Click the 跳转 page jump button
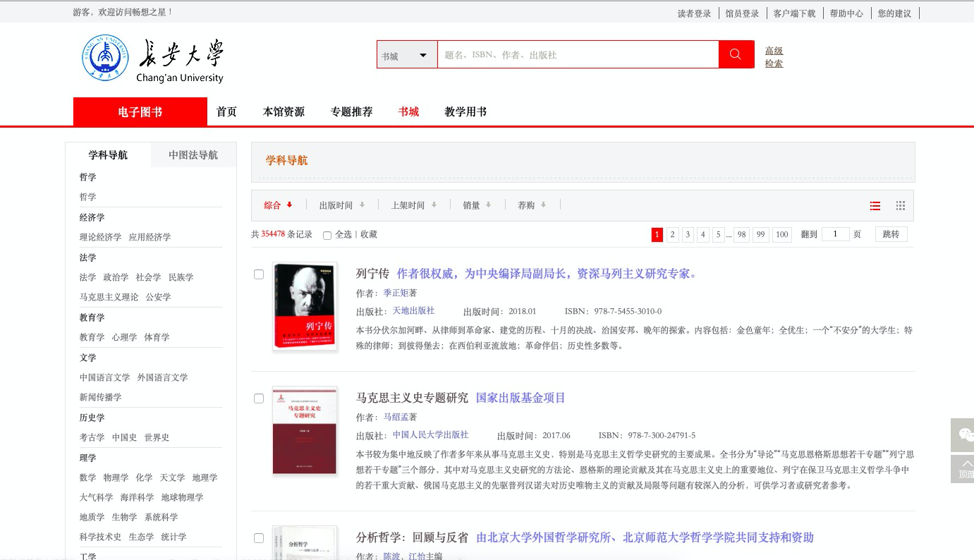This screenshot has height=560, width=974. pos(891,234)
